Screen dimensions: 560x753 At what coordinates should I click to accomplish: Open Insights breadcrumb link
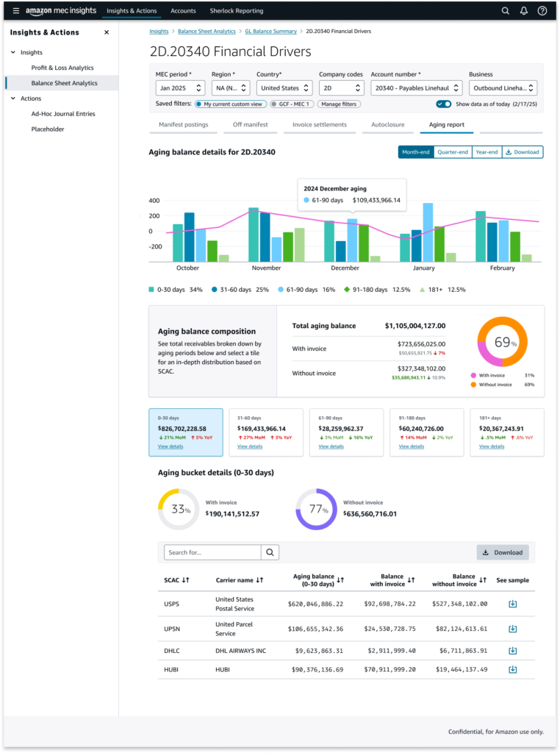(159, 31)
